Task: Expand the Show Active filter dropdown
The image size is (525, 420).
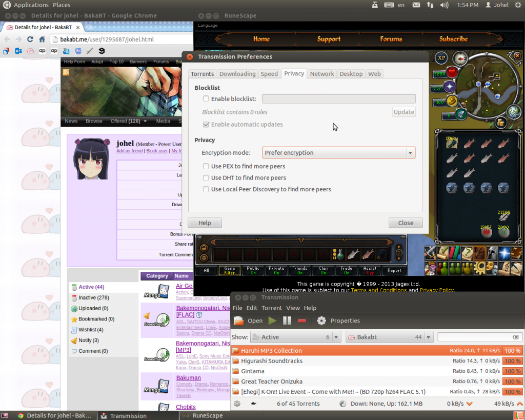Action: point(295,337)
